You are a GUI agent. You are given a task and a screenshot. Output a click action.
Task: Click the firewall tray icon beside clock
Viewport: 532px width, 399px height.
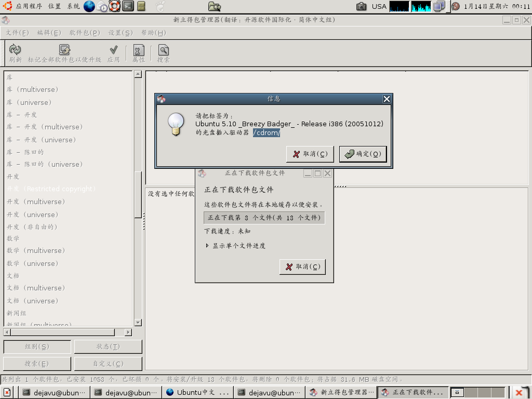[456, 6]
